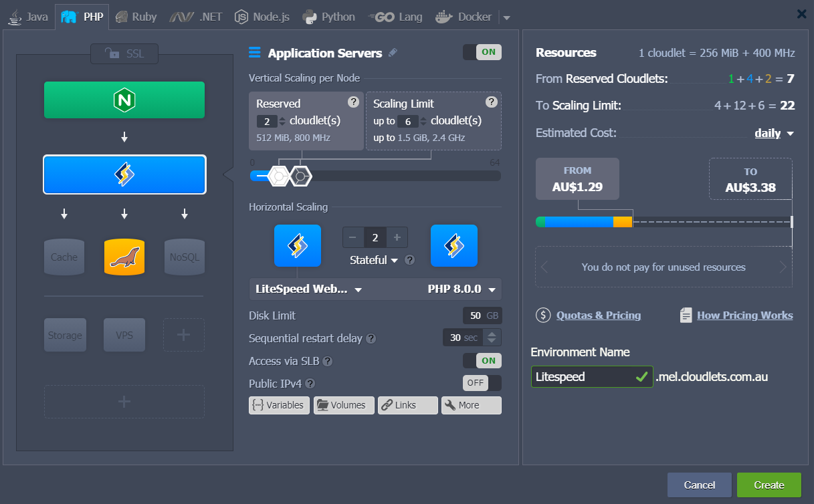Image resolution: width=814 pixels, height=504 pixels.
Task: Expand more language tabs arrow
Action: pyautogui.click(x=506, y=17)
